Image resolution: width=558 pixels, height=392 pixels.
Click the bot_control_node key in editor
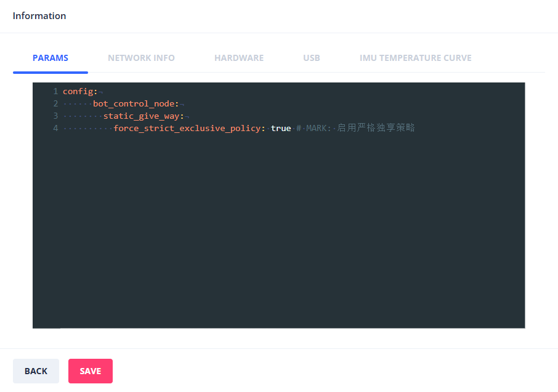[135, 103]
